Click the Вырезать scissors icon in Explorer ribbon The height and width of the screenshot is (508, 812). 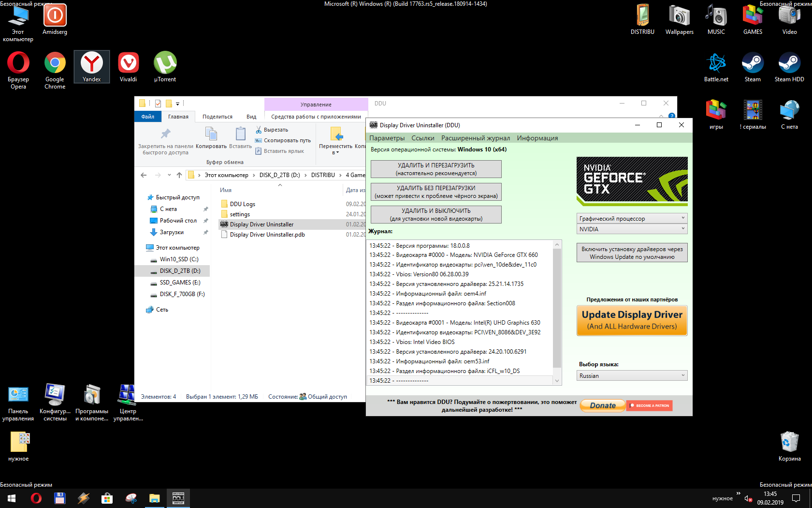pos(259,130)
